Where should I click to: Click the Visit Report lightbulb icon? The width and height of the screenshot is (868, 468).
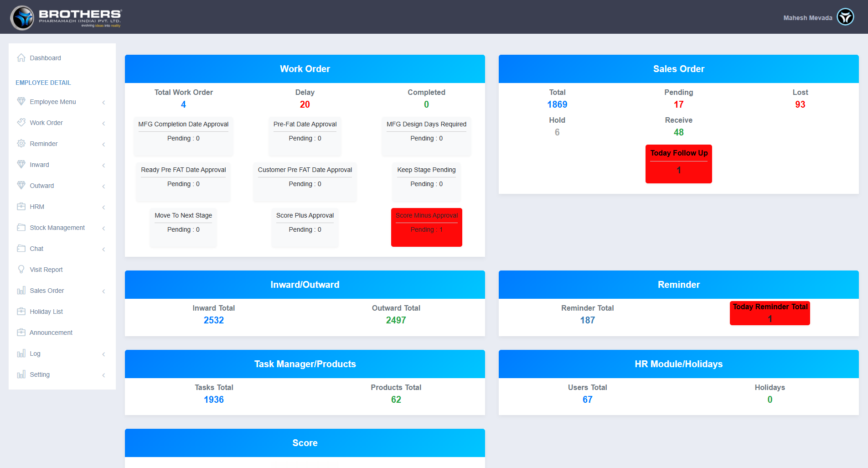click(x=21, y=270)
